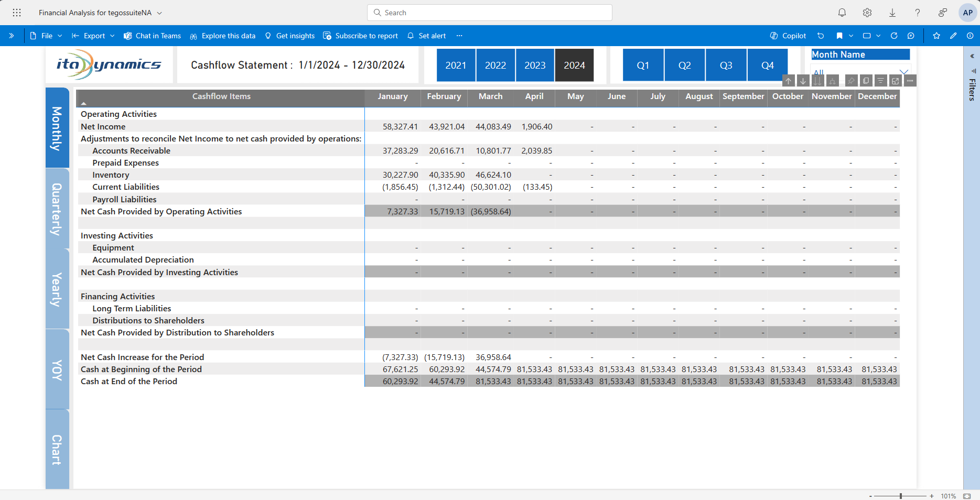This screenshot has height=500, width=980.
Task: Click the Reset to default undo icon
Action: click(x=821, y=36)
